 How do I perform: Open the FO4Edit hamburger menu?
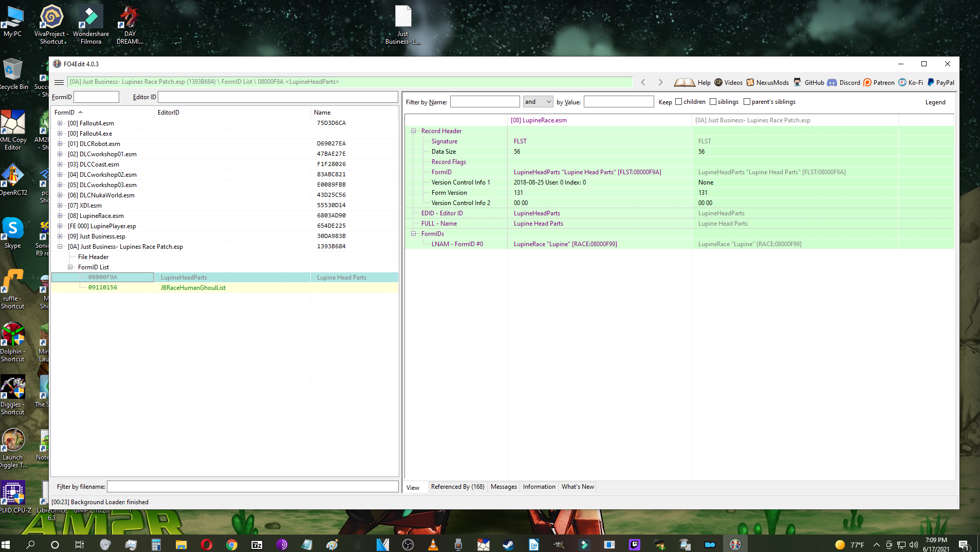point(59,82)
